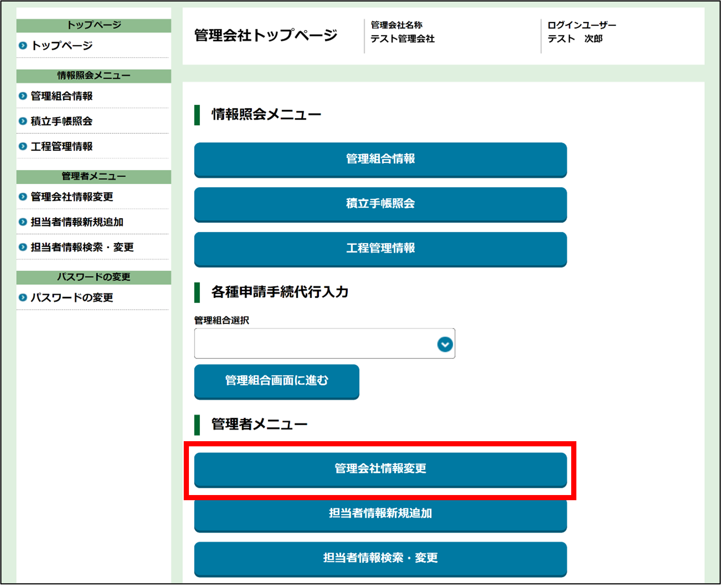The width and height of the screenshot is (721, 588).
Task: Click 管理組合画面に進む button
Action: coord(277,381)
